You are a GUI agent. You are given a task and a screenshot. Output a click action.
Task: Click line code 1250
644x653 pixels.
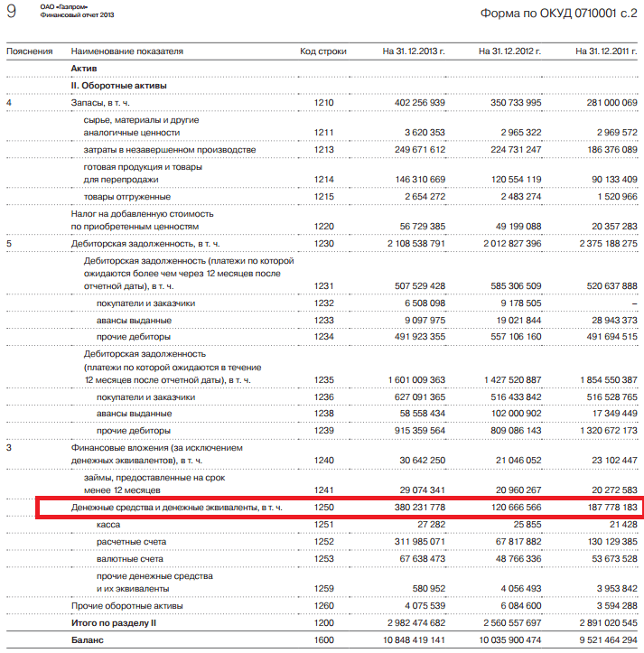(323, 508)
